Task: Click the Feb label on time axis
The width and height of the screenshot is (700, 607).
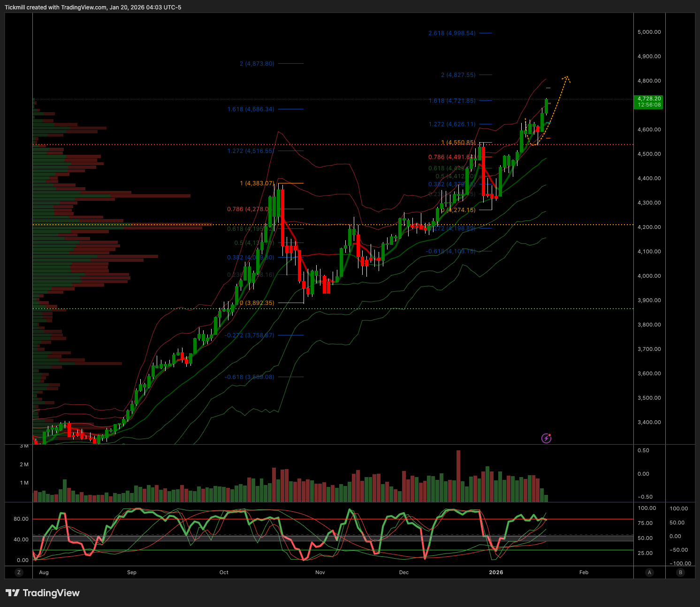Action: pos(584,572)
